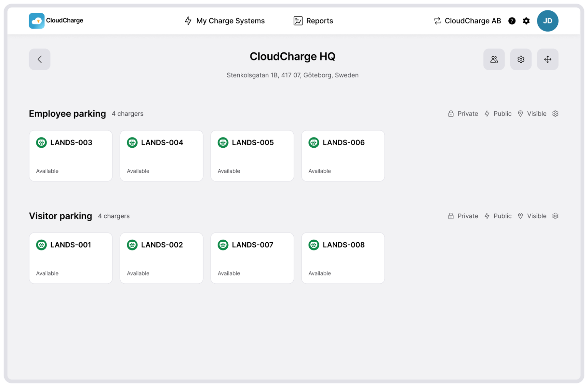Open the LANDS-001 charger card
This screenshot has width=588, height=387.
click(70, 258)
